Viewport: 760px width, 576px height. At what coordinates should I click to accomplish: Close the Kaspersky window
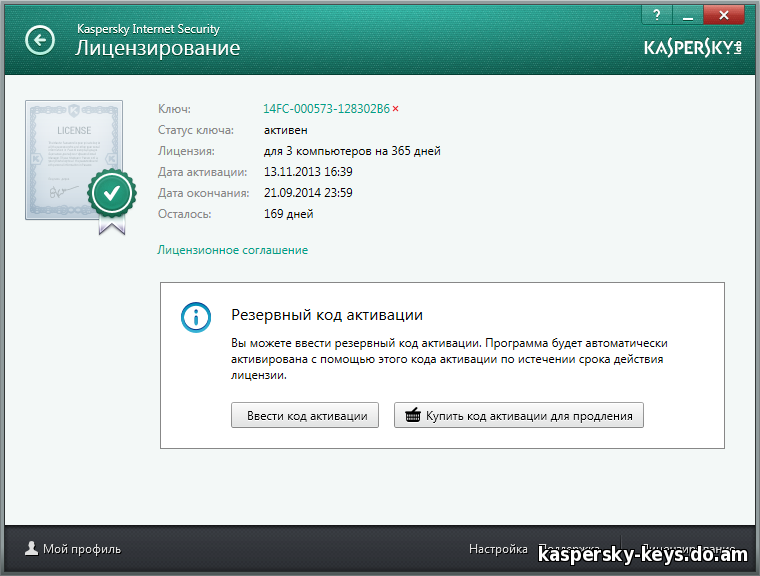point(724,15)
